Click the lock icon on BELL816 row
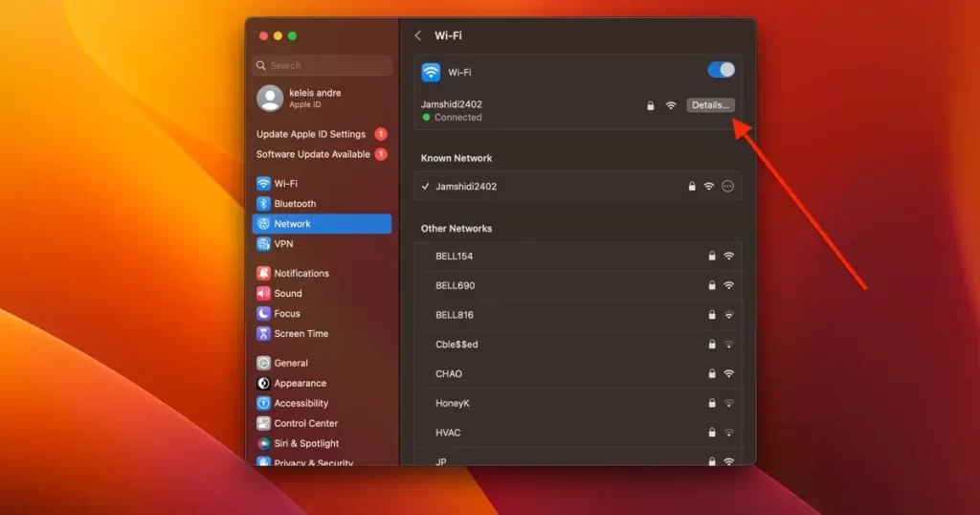This screenshot has width=980, height=515. coord(712,314)
